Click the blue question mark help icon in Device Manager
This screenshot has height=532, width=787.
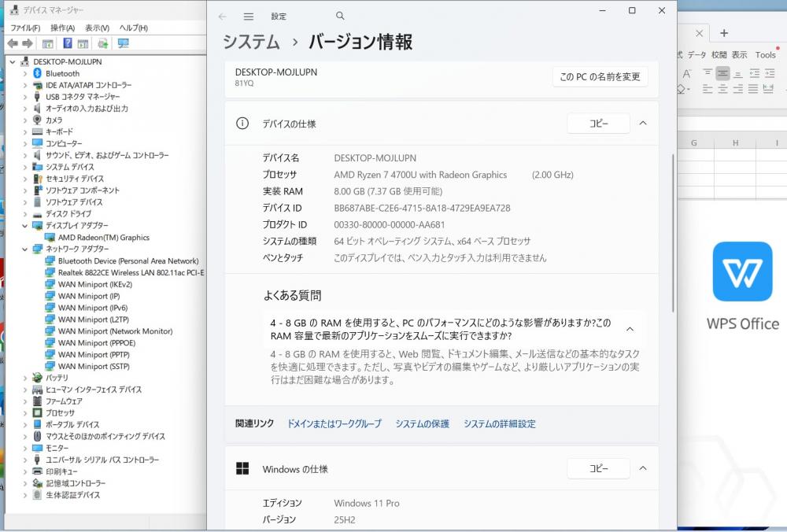click(x=67, y=43)
